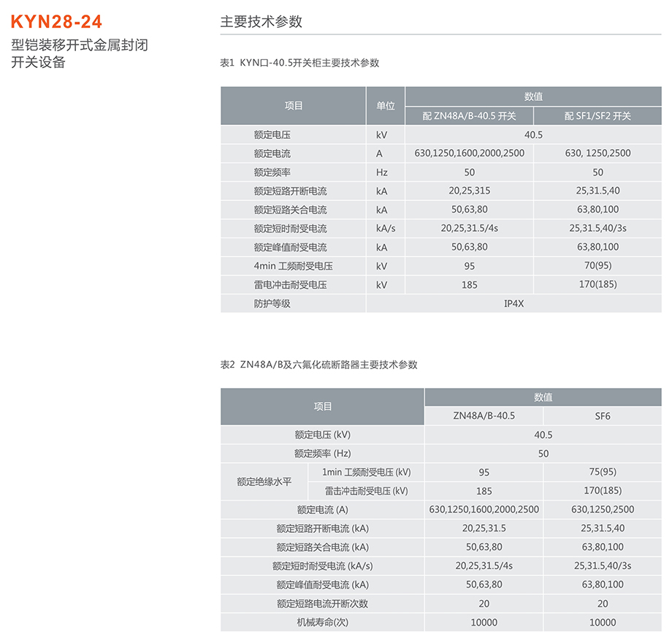Click the 单位 column header
This screenshot has height=644, width=672.
[385, 106]
